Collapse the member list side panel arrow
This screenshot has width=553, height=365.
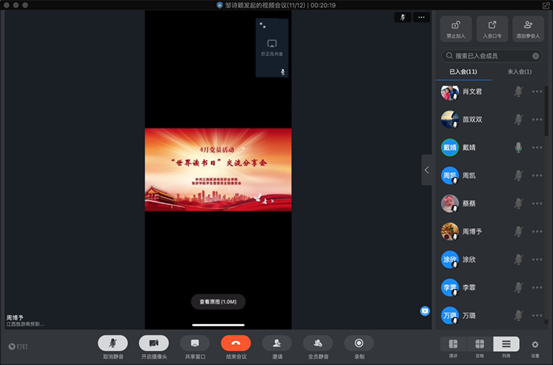(x=427, y=170)
